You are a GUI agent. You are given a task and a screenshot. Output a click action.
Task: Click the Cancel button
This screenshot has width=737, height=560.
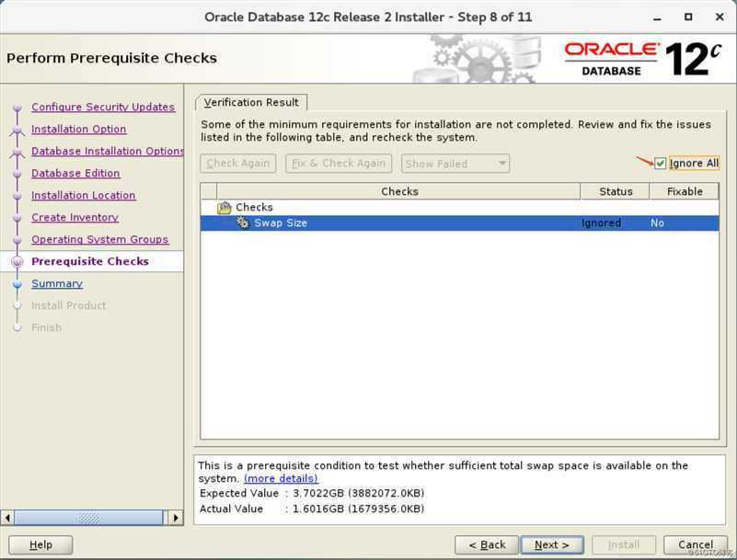tap(696, 545)
